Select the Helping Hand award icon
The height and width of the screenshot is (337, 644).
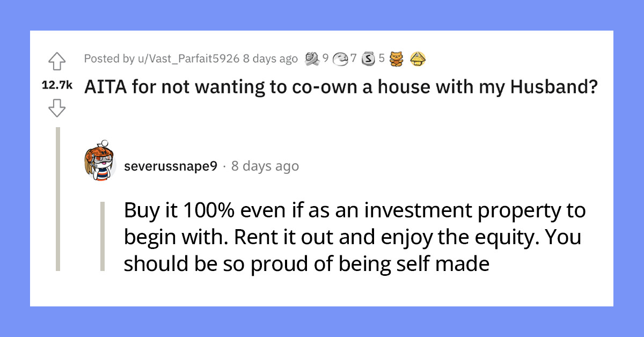(x=312, y=58)
